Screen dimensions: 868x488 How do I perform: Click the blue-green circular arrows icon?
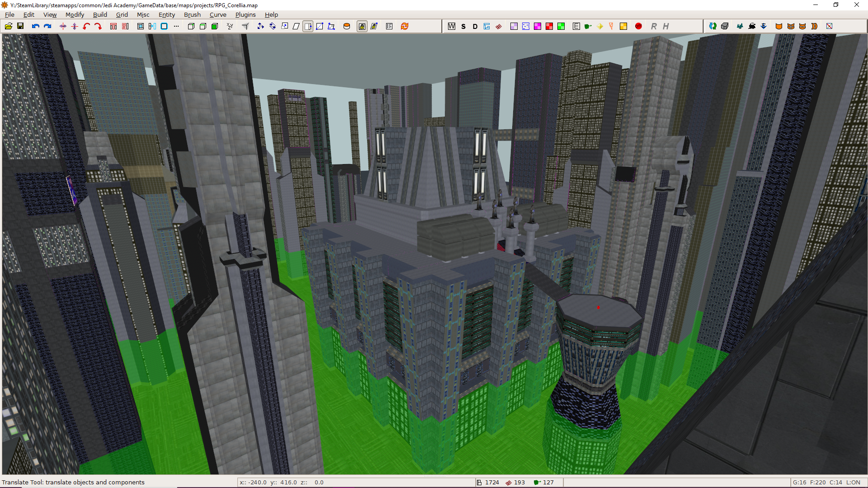coord(713,26)
